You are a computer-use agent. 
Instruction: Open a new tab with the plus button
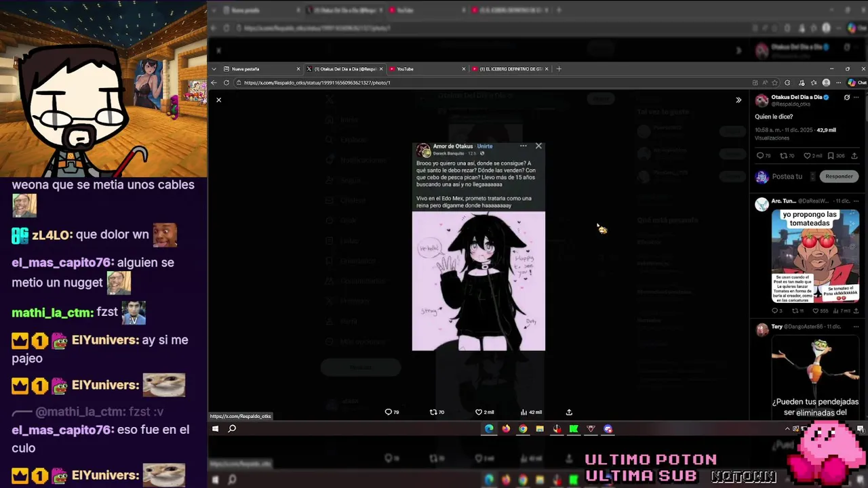[x=559, y=69]
